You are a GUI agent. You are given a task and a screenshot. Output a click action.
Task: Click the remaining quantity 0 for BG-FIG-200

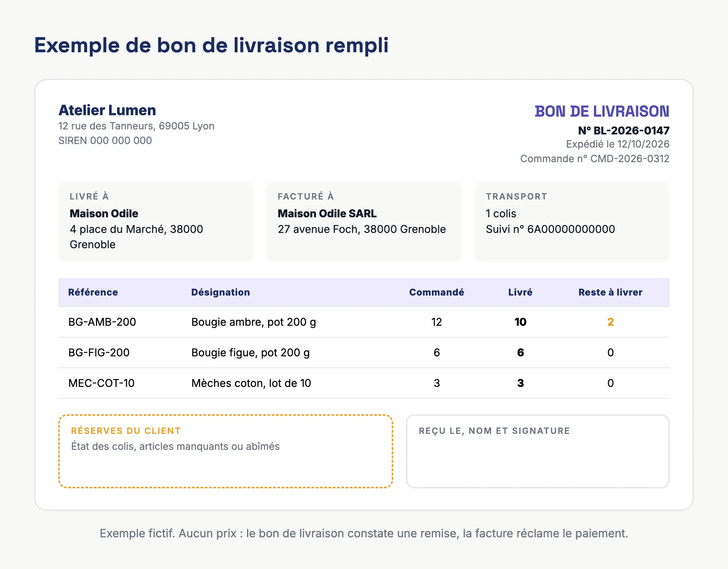610,352
